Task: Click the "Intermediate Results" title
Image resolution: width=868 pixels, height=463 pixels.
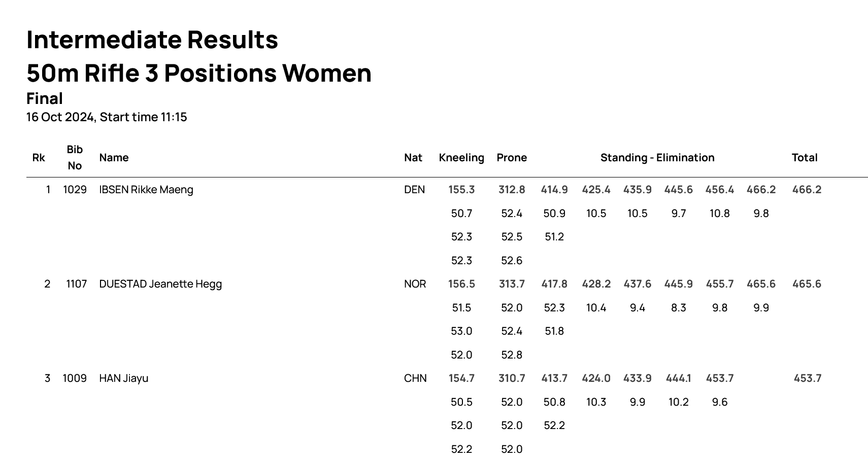Action: [x=152, y=40]
